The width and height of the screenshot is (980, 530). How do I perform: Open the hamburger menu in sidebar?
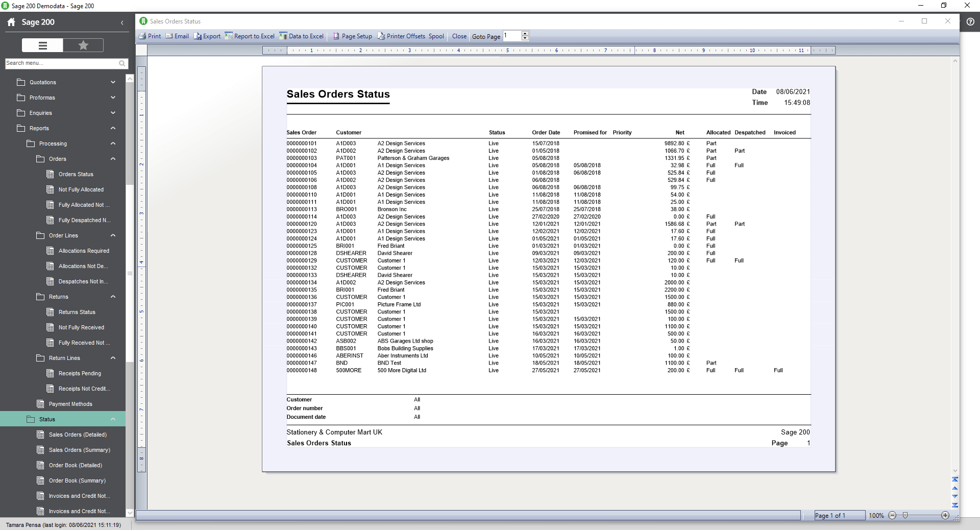pos(42,45)
